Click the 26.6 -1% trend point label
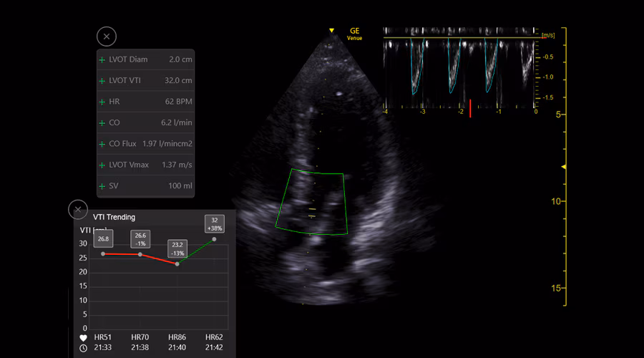644x358 pixels. click(x=140, y=239)
